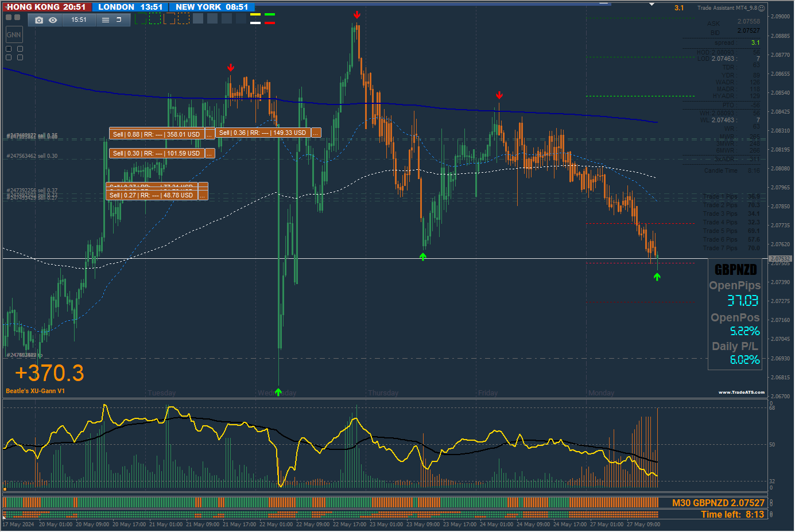Click the white dropdown triangle at the chart top
The height and width of the screenshot is (532, 795).
(651, 4)
